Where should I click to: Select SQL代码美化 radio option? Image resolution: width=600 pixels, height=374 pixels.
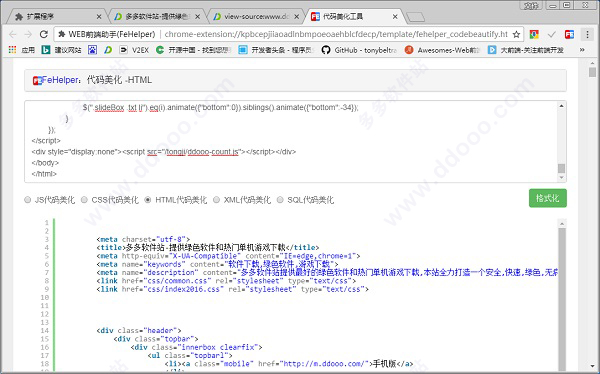280,200
